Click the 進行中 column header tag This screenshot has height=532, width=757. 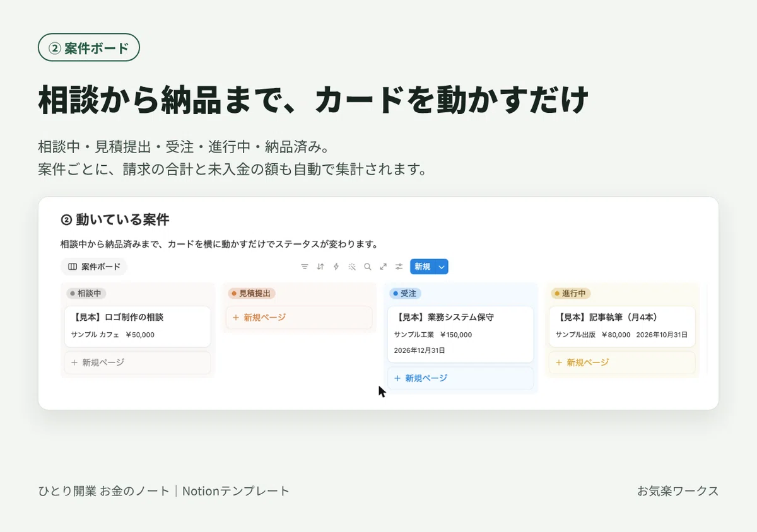point(571,294)
